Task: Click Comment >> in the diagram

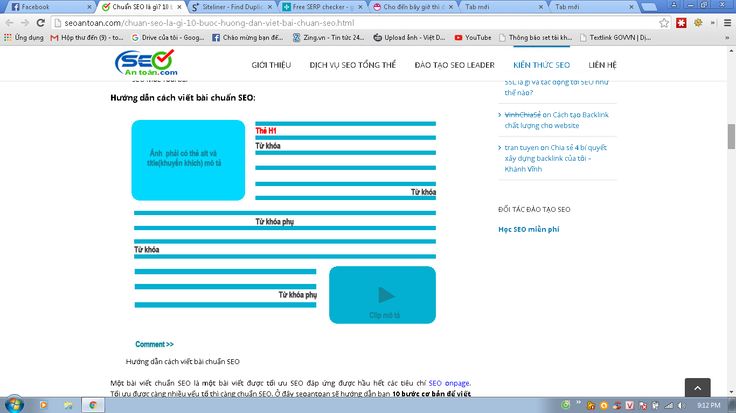Action: click(x=154, y=344)
